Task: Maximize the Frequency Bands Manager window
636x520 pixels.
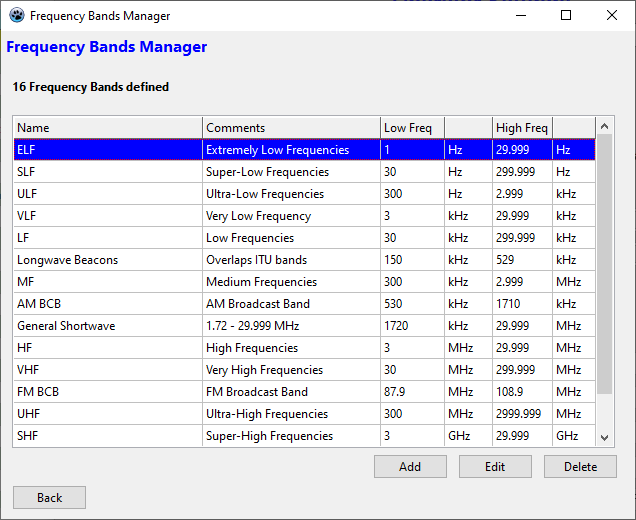Action: tap(566, 16)
